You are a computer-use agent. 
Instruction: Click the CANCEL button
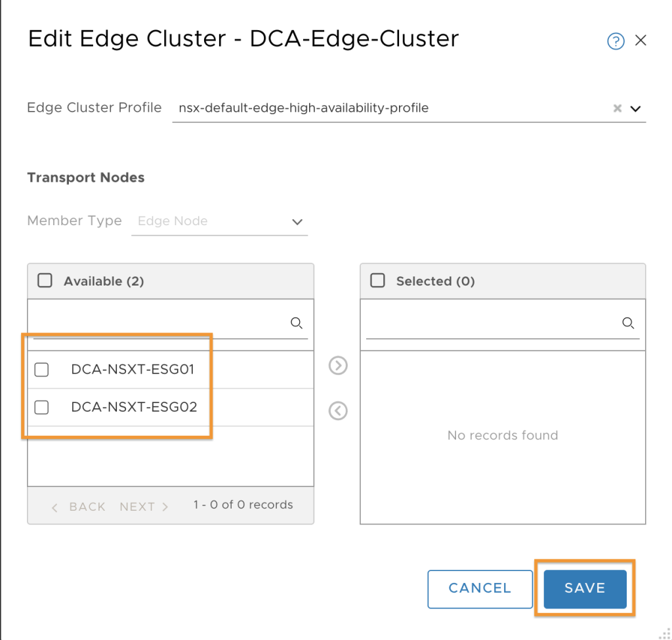point(480,589)
